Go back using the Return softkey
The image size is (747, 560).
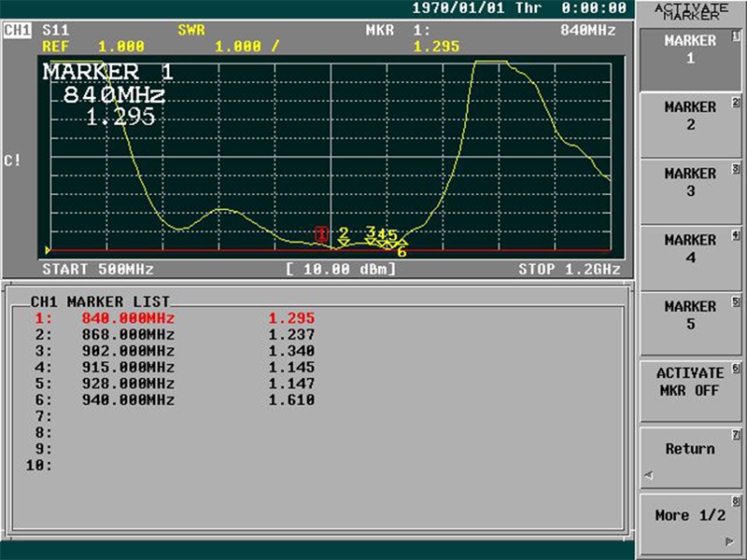coord(690,457)
